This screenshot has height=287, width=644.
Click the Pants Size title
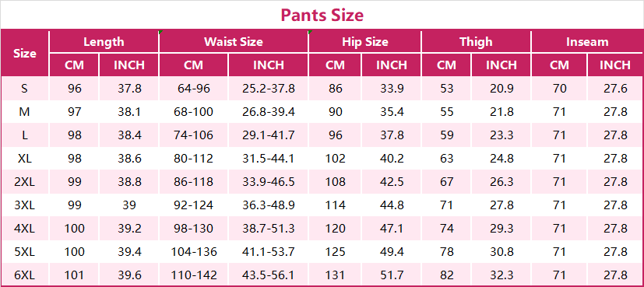[x=322, y=16]
